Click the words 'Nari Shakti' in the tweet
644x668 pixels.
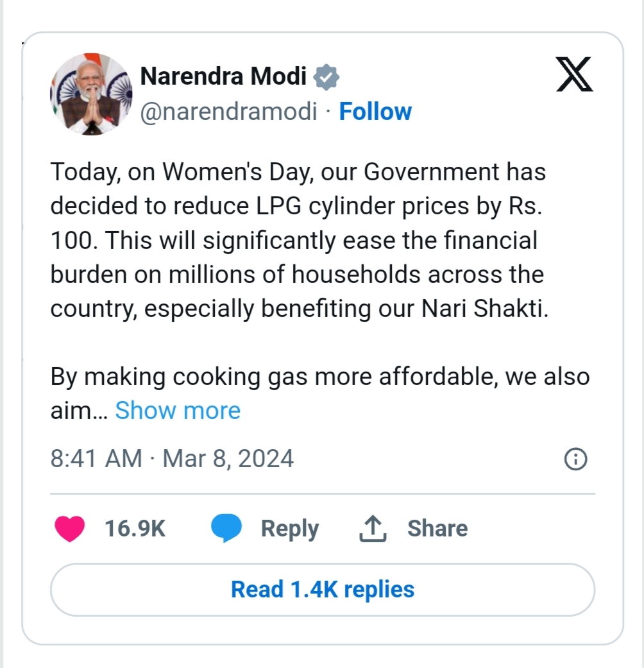pos(484,309)
